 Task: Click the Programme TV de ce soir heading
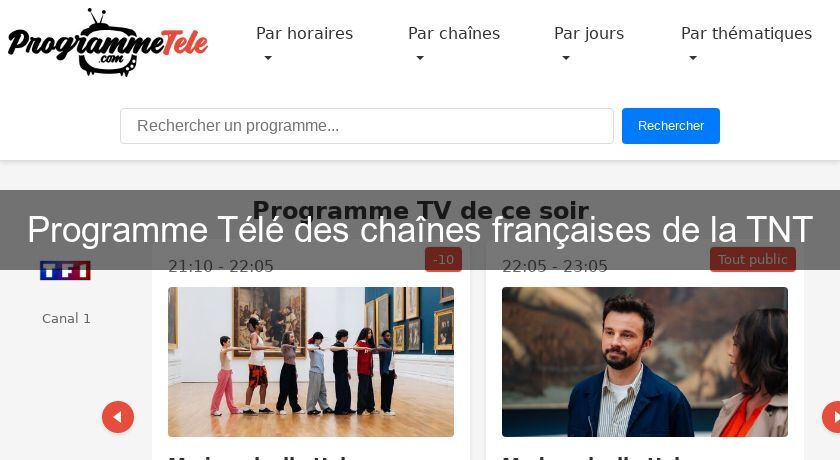click(421, 210)
